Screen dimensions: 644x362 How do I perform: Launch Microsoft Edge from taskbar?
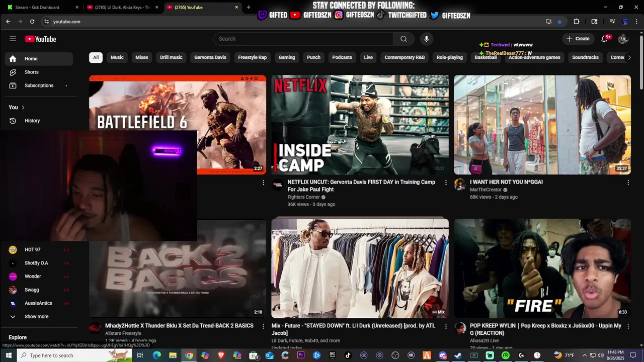click(156, 355)
